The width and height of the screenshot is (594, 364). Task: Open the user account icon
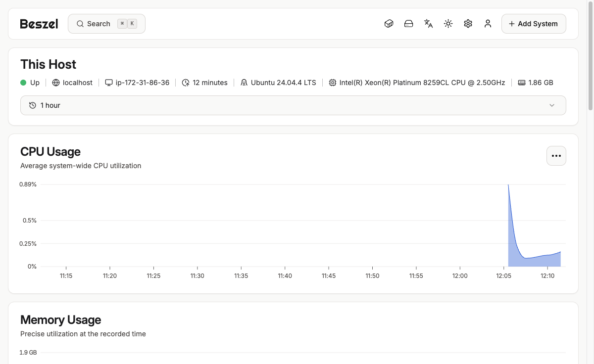pos(488,24)
